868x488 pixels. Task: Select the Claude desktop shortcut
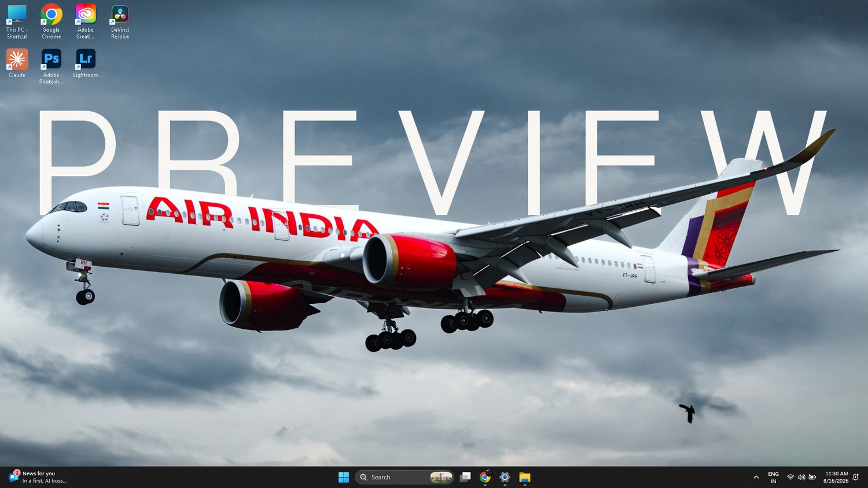point(17,64)
